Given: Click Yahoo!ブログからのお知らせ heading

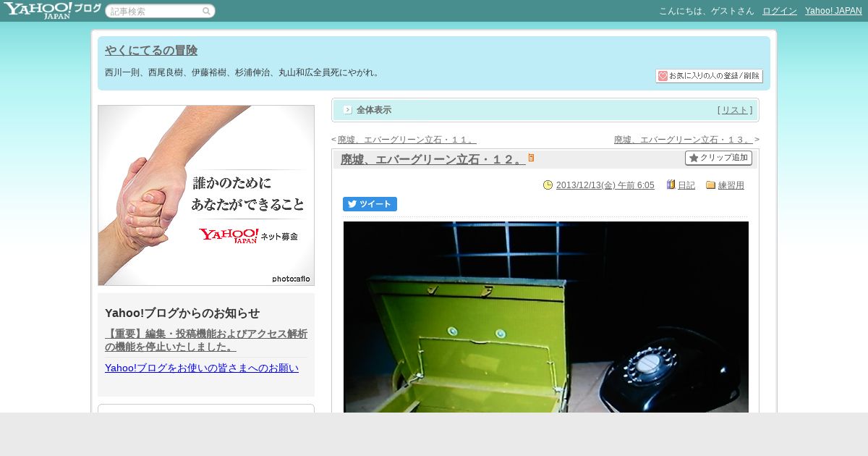Looking at the screenshot, I should point(182,313).
